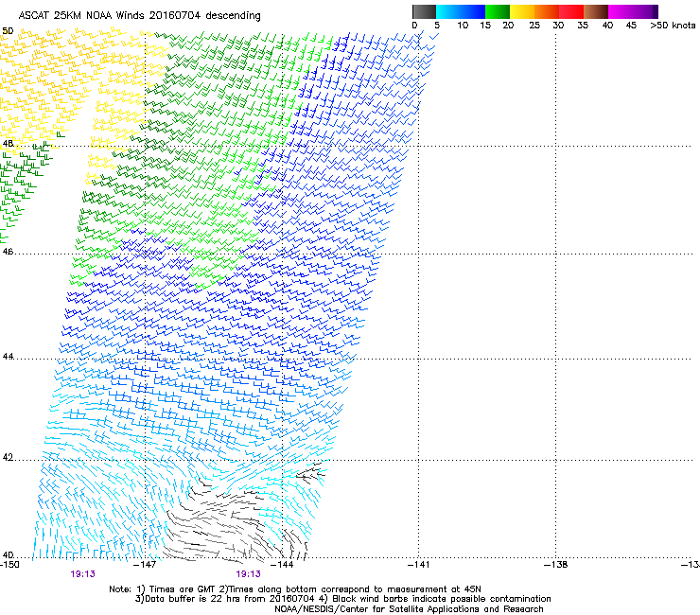This screenshot has height=615, width=700.
Task: Click the longitude label '-138'
Action: click(x=556, y=565)
